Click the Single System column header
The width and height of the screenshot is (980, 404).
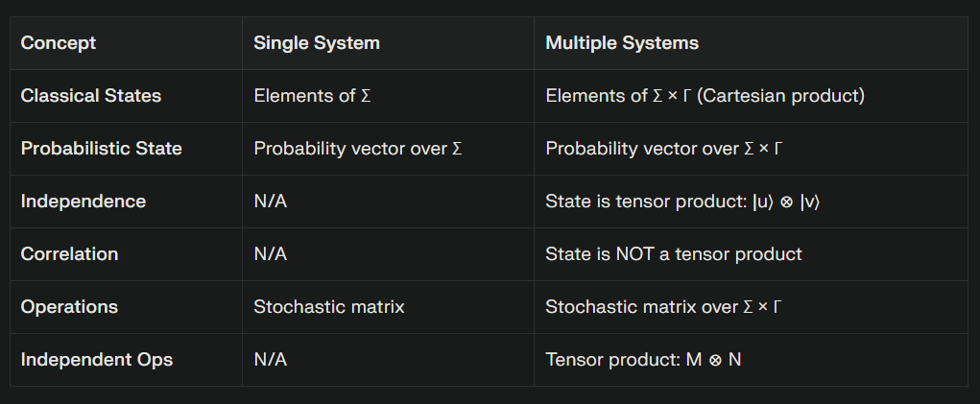tap(316, 43)
